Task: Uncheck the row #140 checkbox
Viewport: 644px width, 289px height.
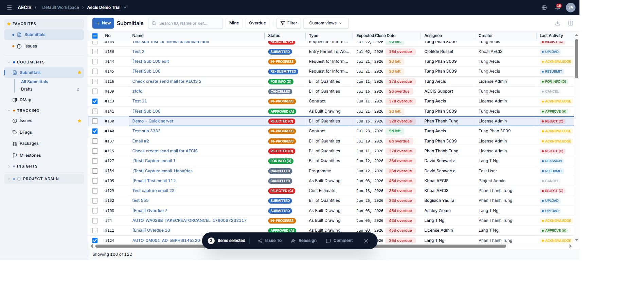Action: coord(95,131)
